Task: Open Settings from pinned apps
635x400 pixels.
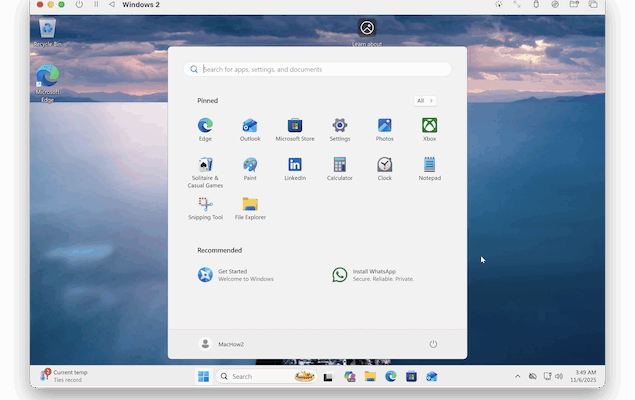Action: 340,130
